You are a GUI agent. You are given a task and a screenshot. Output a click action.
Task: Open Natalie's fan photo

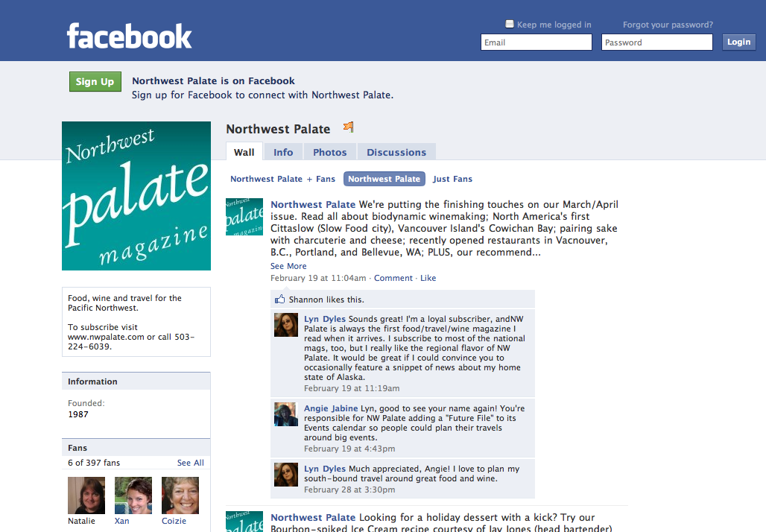point(86,495)
